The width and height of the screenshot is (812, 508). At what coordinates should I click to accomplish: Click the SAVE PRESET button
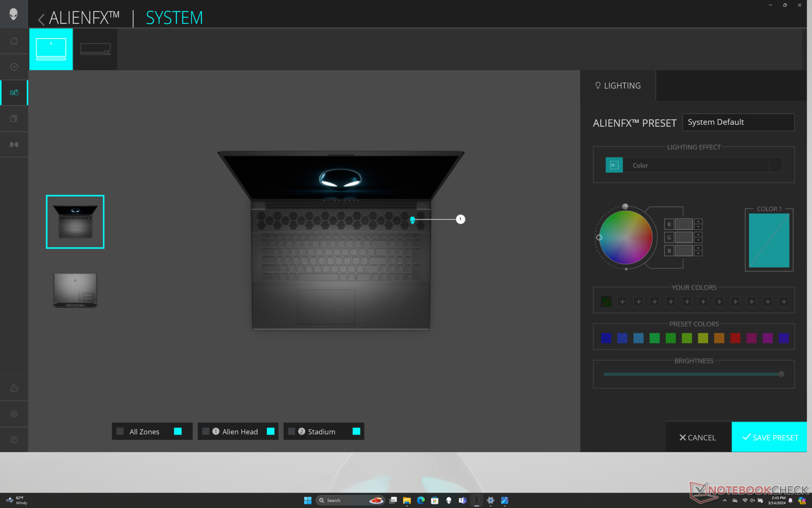[x=769, y=437]
